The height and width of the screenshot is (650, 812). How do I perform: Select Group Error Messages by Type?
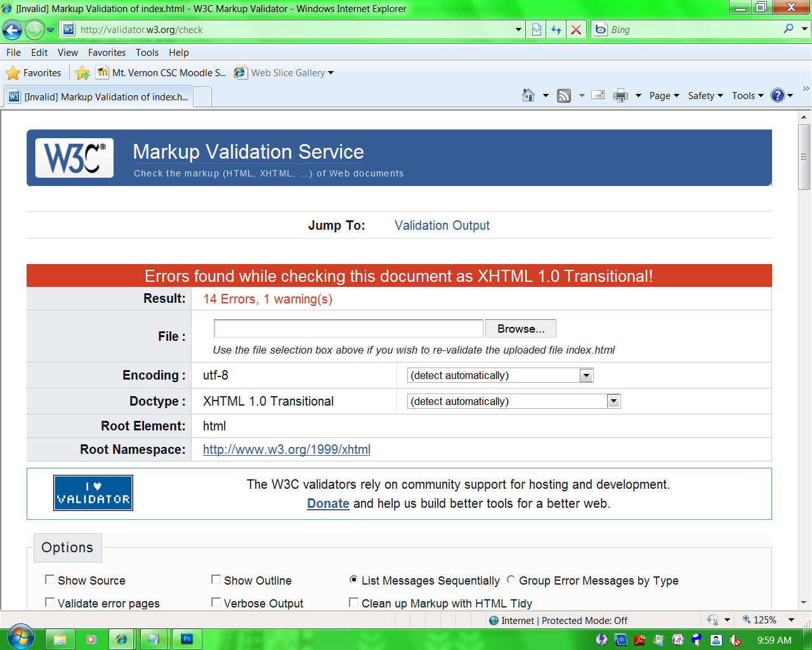511,580
